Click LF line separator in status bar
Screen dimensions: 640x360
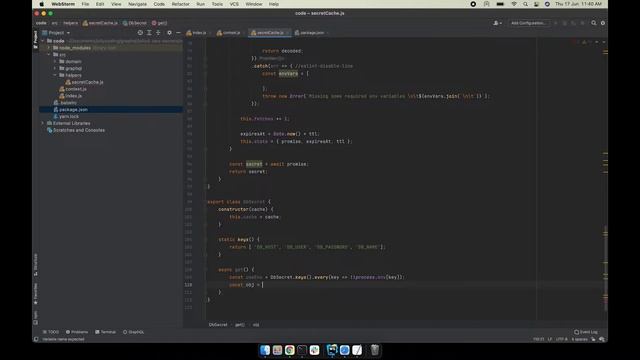(550, 339)
